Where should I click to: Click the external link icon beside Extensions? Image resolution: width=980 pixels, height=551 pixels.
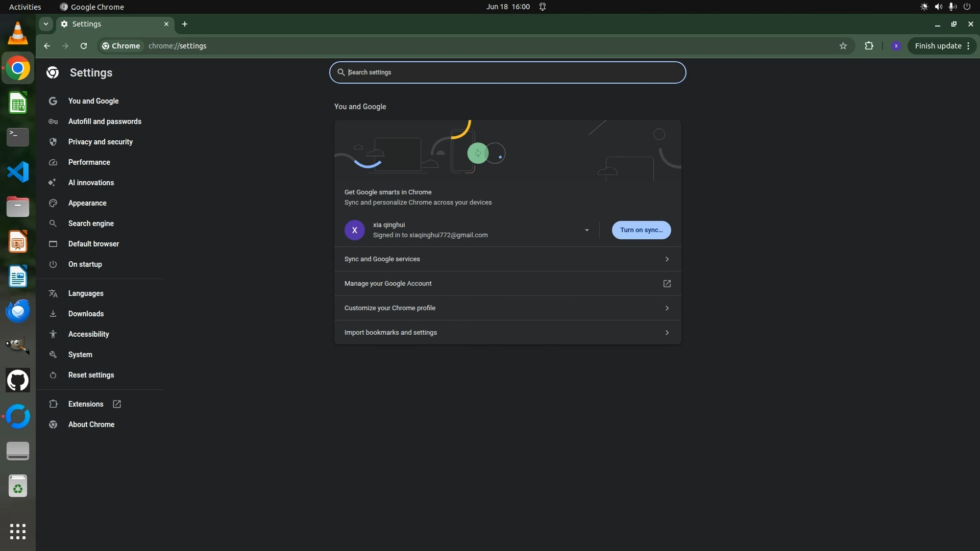[x=117, y=404]
